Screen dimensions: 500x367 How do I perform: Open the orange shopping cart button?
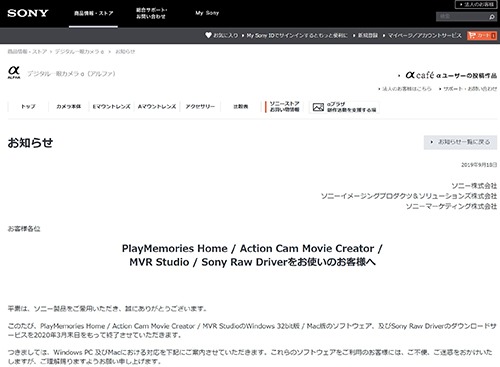(x=482, y=35)
